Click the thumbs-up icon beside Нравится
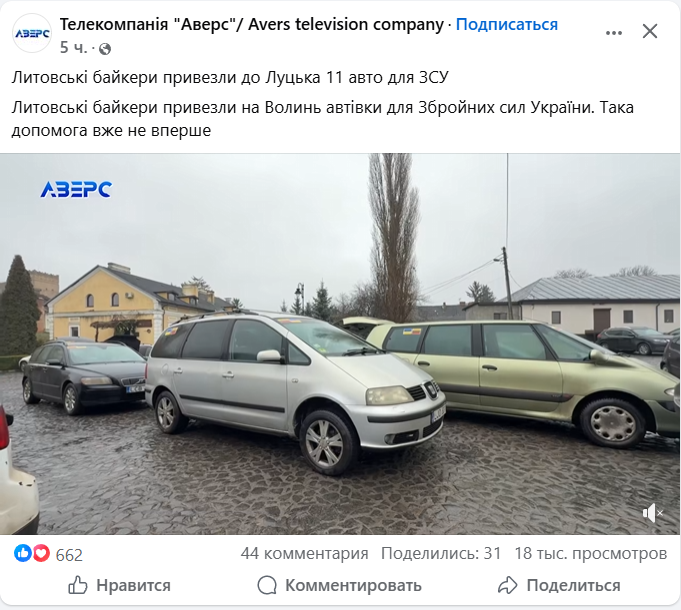Viewport: 681px width, 610px height. click(78, 585)
